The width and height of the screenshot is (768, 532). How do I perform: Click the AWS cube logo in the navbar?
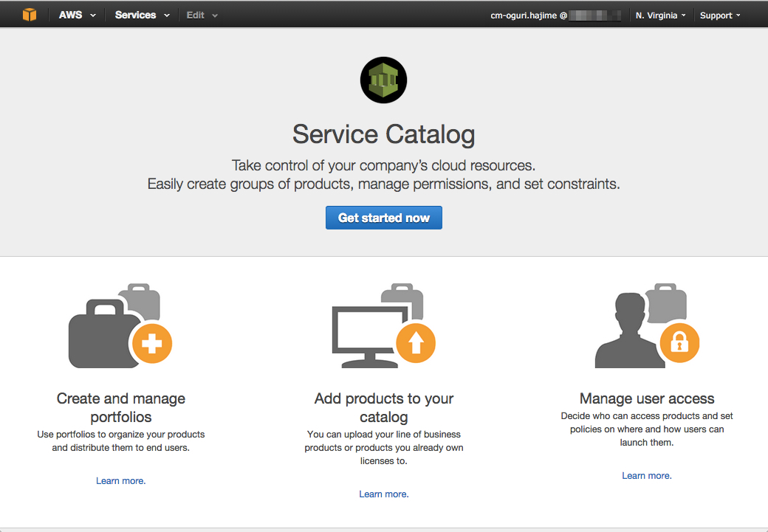30,14
